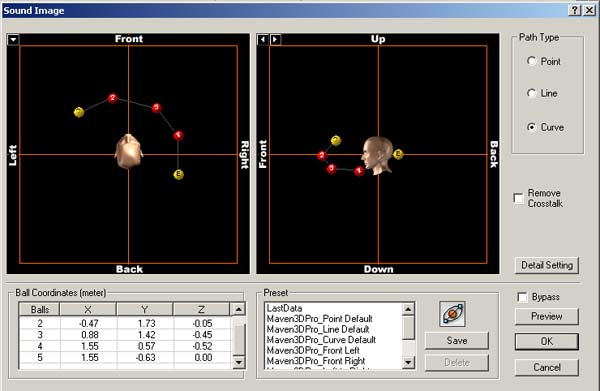Click yellow end ball E in top view

point(178,175)
